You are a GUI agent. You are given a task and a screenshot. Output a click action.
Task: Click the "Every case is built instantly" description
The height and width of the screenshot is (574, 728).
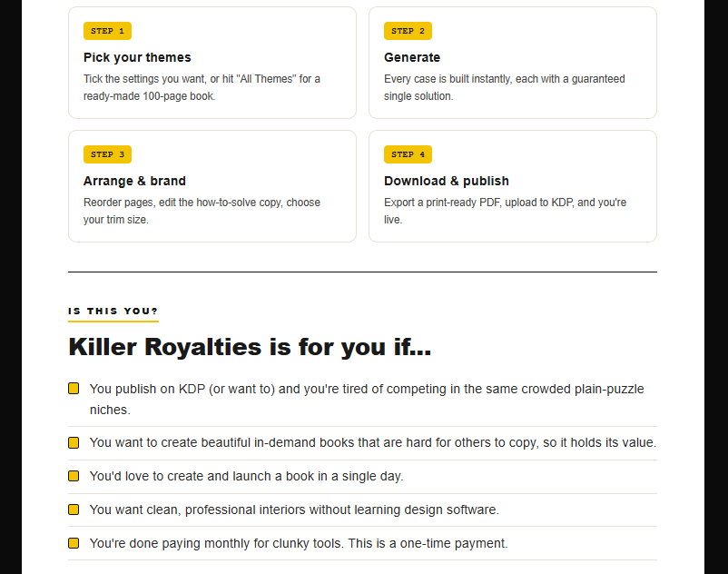pos(504,87)
